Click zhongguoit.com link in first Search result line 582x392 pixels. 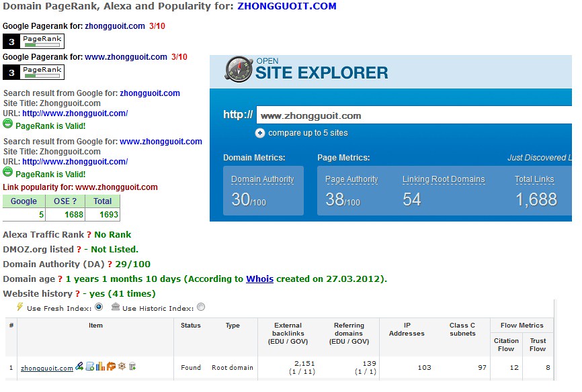click(x=150, y=93)
